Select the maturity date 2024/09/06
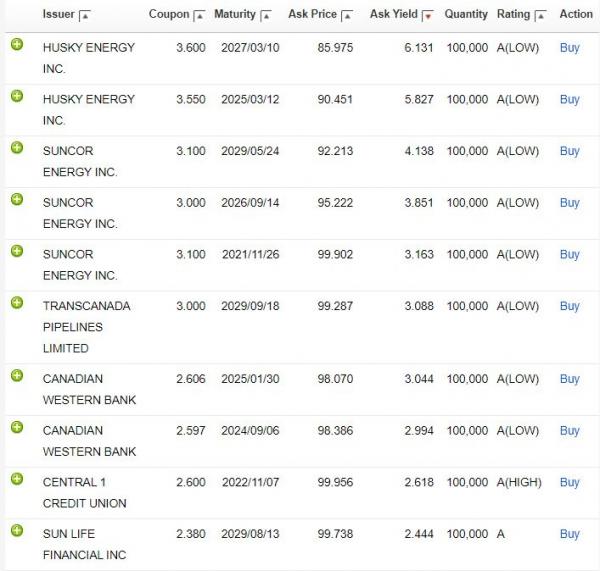 coord(250,431)
